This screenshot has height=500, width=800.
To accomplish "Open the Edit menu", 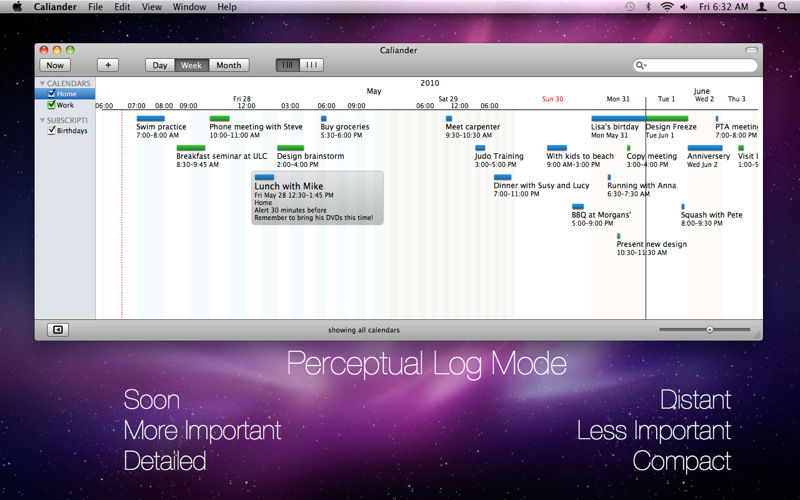I will point(122,7).
